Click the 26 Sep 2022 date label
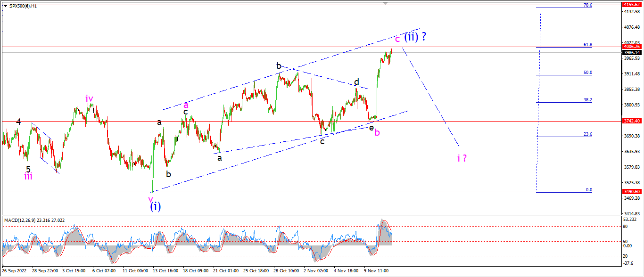Viewport: 644px width, 277px height. pos(15,271)
